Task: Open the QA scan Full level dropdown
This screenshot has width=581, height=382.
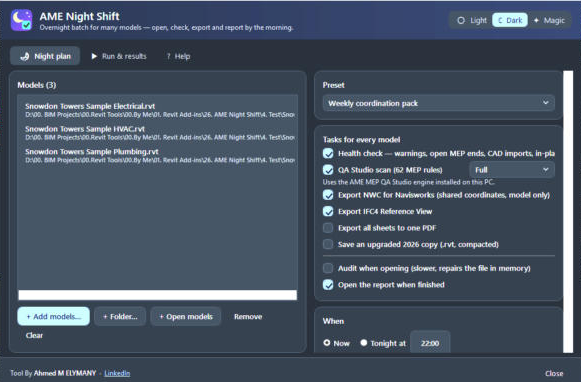Action: 512,170
